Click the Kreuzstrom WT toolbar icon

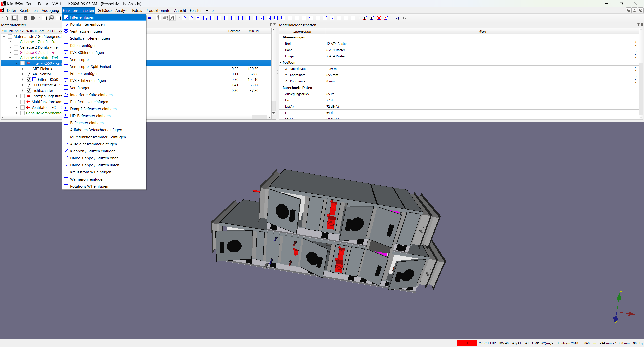click(339, 18)
